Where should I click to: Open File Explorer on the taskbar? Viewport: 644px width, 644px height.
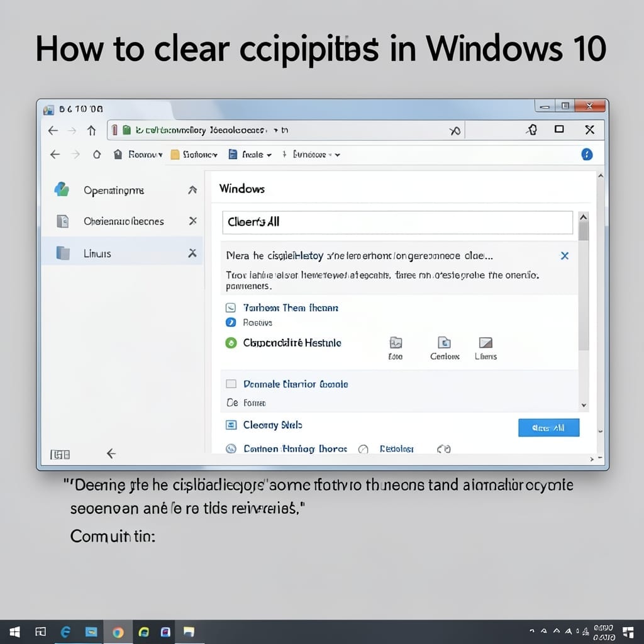click(189, 631)
